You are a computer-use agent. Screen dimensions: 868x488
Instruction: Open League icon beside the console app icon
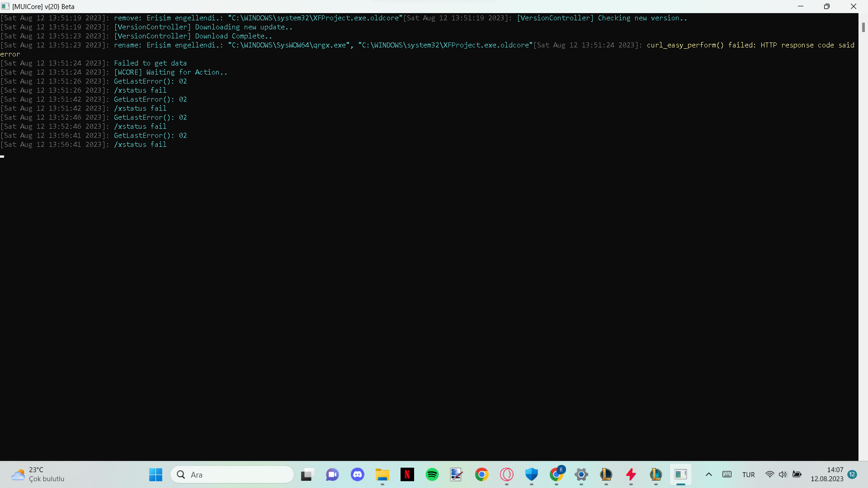656,474
